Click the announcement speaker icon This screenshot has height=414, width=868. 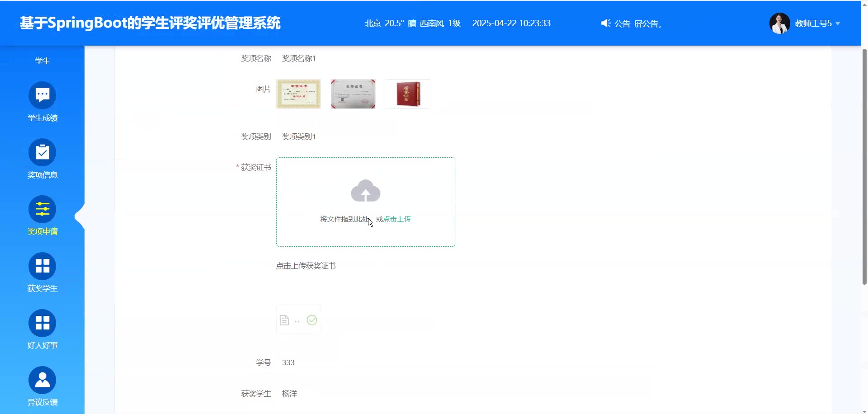[x=606, y=24]
